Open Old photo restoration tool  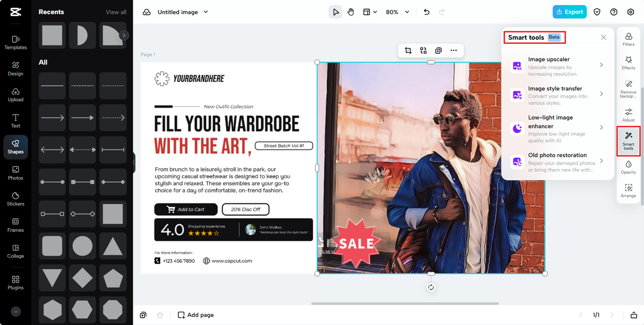pos(557,162)
